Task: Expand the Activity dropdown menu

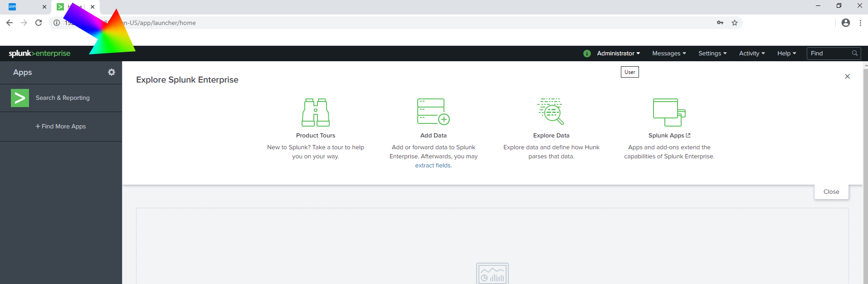Action: [x=752, y=53]
